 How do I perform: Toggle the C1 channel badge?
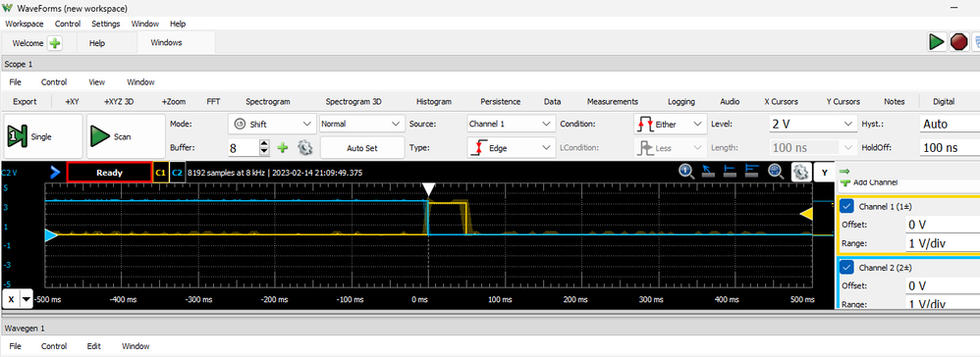[x=161, y=173]
